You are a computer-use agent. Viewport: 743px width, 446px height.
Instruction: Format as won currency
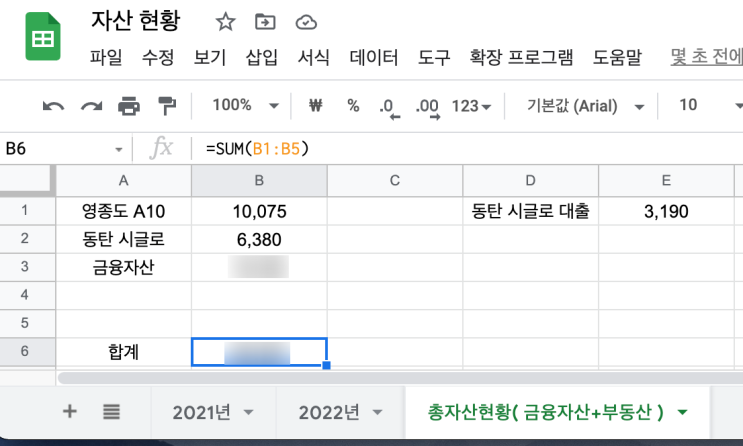316,105
